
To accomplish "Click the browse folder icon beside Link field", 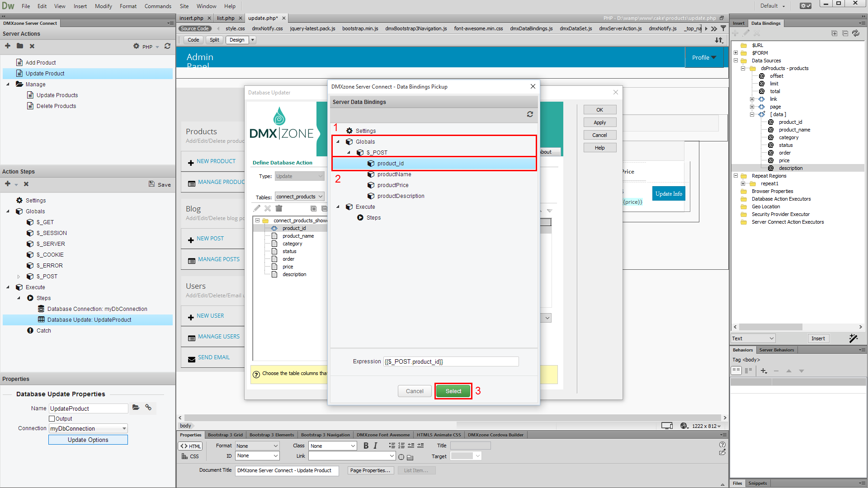I will pyautogui.click(x=410, y=457).
